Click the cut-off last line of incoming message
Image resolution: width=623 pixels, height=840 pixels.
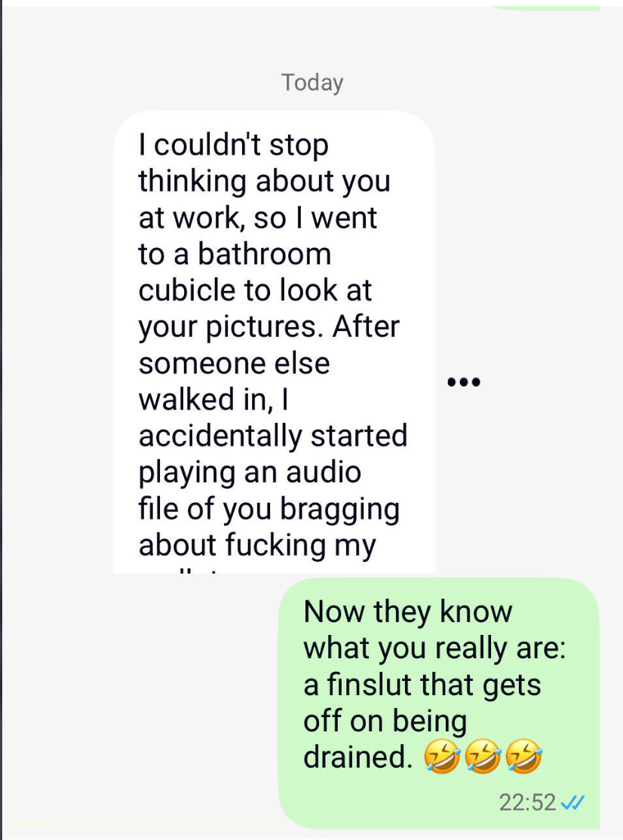(189, 569)
